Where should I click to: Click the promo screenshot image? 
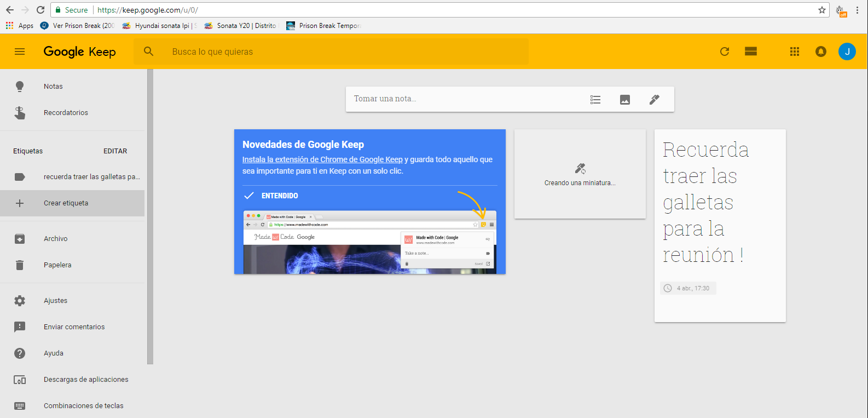coord(370,242)
